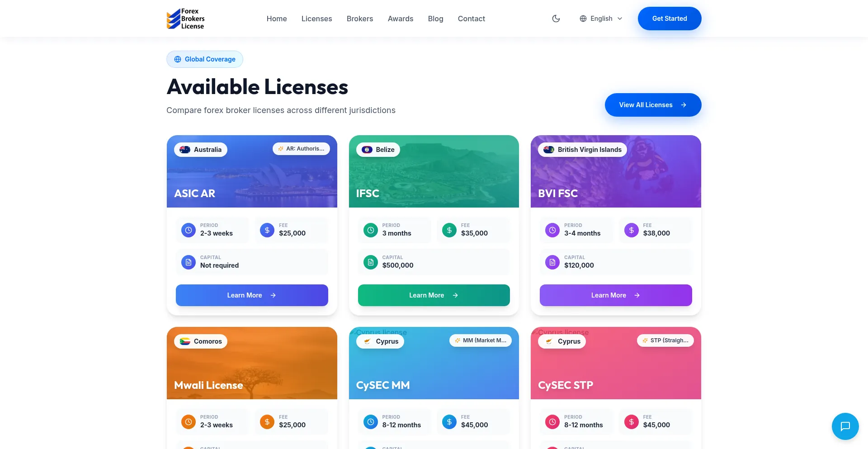The height and width of the screenshot is (449, 868).
Task: Click Mwali License fee dollar icon
Action: (267, 422)
